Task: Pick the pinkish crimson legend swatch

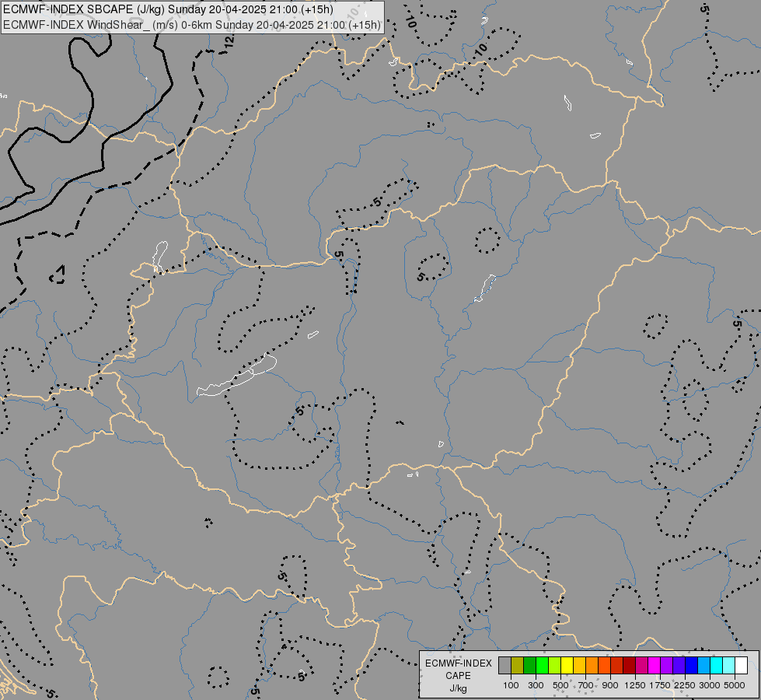Action: click(x=641, y=666)
